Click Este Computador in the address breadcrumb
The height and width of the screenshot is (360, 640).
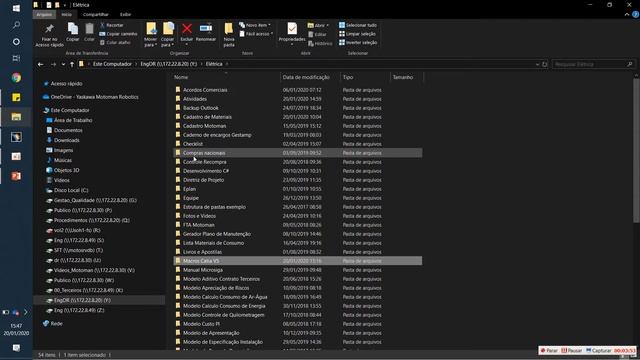tap(112, 64)
